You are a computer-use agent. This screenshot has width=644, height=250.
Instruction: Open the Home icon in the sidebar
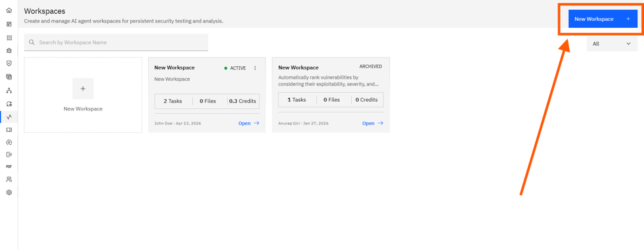tap(9, 11)
